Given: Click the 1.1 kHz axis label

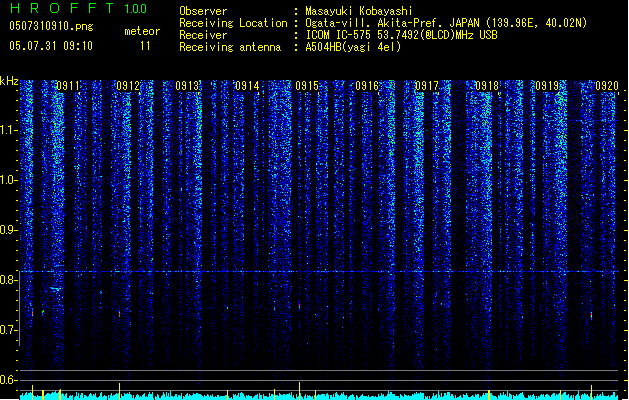Looking at the screenshot, I should coord(8,130).
